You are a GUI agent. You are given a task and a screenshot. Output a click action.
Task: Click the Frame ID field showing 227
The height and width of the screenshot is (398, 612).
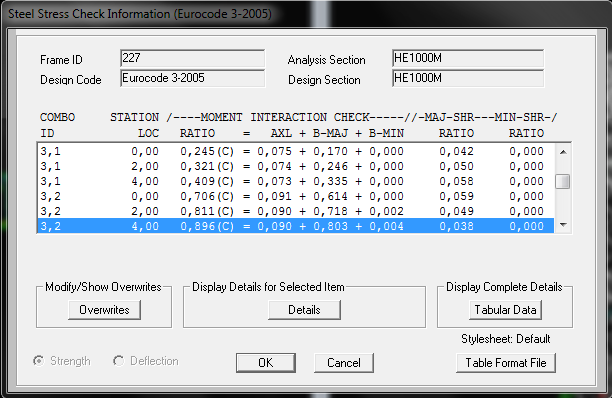(192, 59)
